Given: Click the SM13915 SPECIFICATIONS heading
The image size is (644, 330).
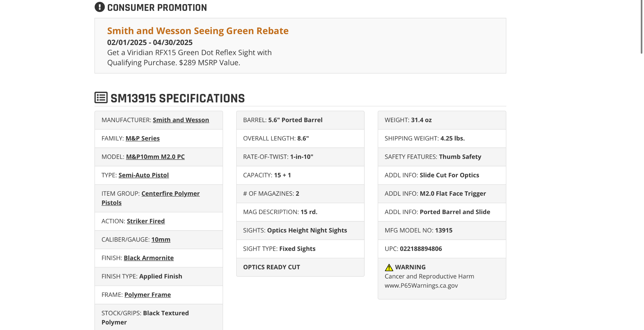Looking at the screenshot, I should tap(177, 98).
